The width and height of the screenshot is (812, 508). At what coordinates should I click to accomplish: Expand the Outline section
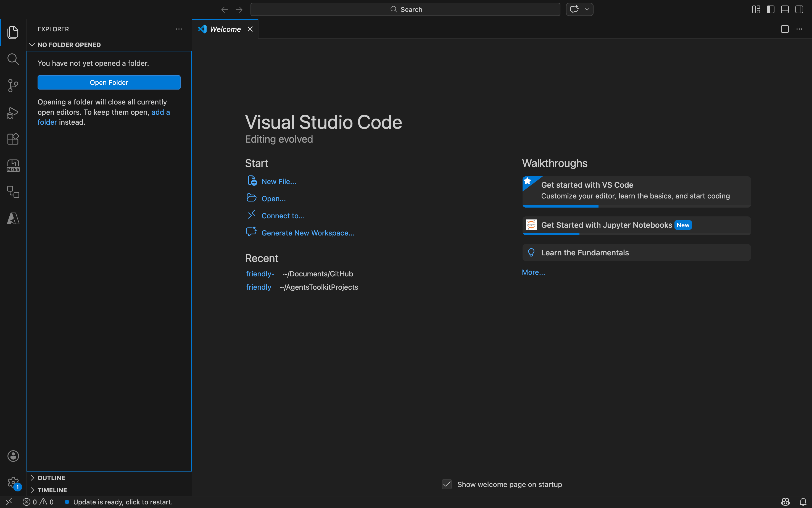[x=51, y=478]
